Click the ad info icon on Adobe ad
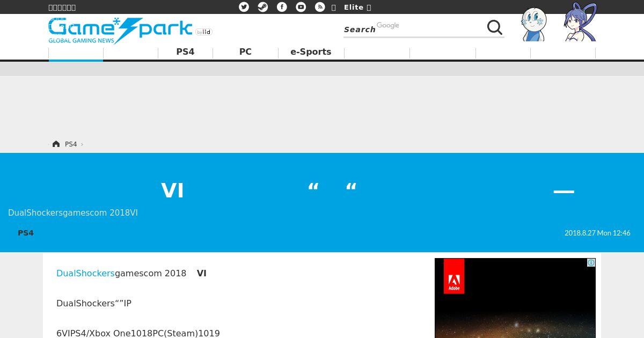Viewport: 644px width, 338px height. 591,262
